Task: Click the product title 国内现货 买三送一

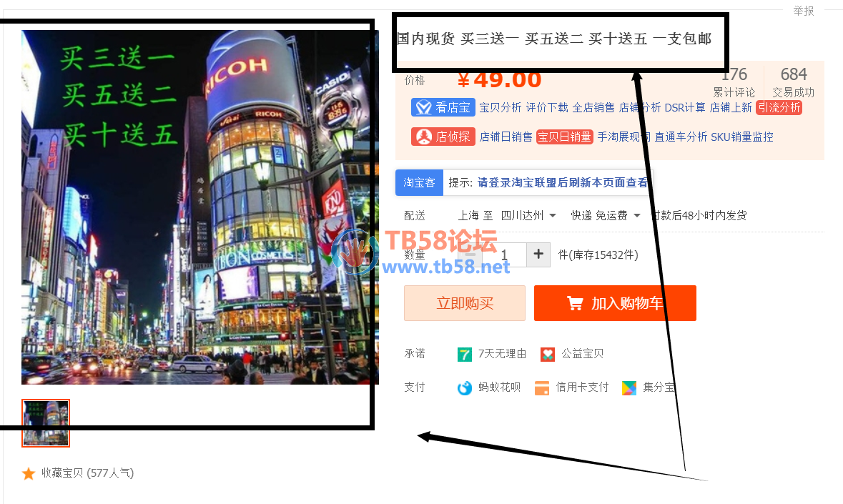Action: tap(554, 39)
